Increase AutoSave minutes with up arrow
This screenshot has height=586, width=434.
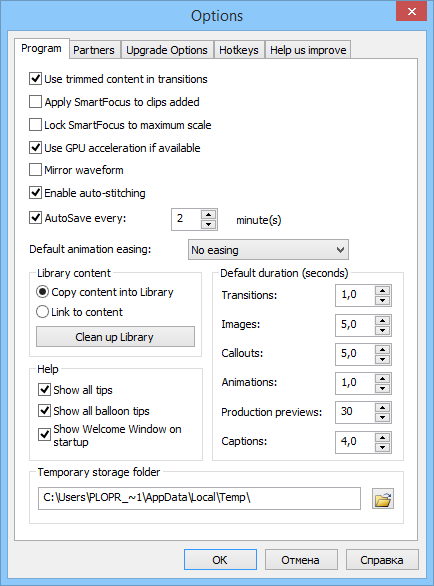coord(209,215)
